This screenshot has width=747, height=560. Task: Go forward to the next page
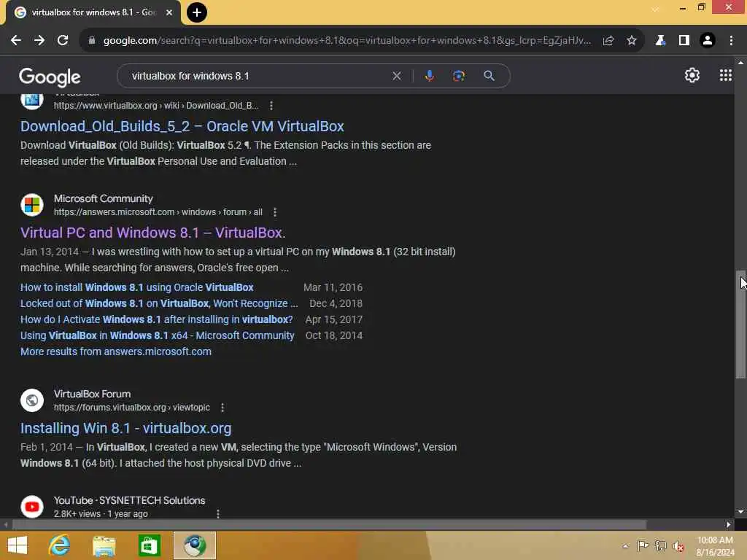click(39, 41)
